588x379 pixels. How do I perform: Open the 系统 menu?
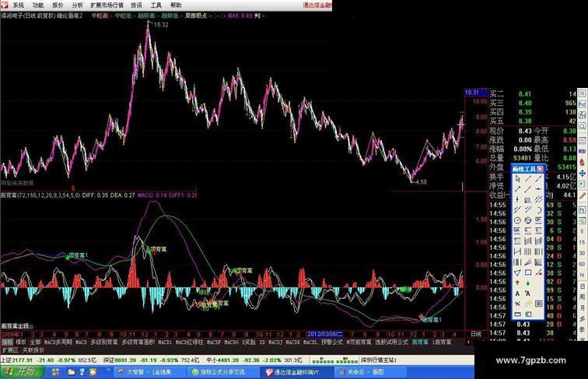[18, 5]
